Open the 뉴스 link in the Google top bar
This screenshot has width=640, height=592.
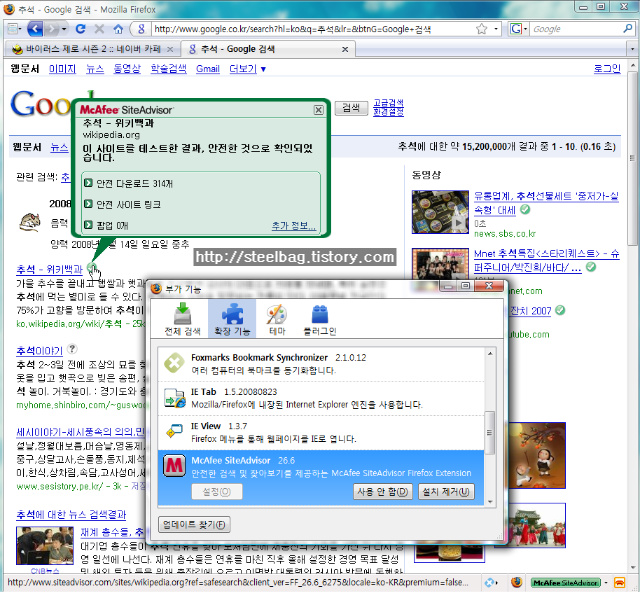(95, 69)
